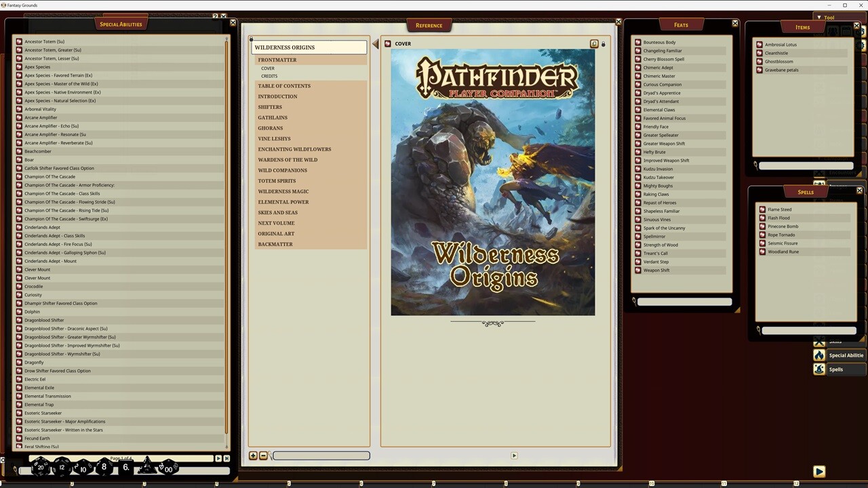868x488 pixels.
Task: Click the zoom-in plus icon in the reference viewer
Action: [254, 455]
